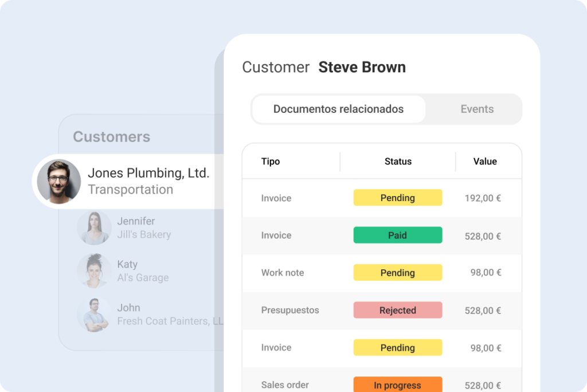Sort by the Tipo column header

pos(271,162)
